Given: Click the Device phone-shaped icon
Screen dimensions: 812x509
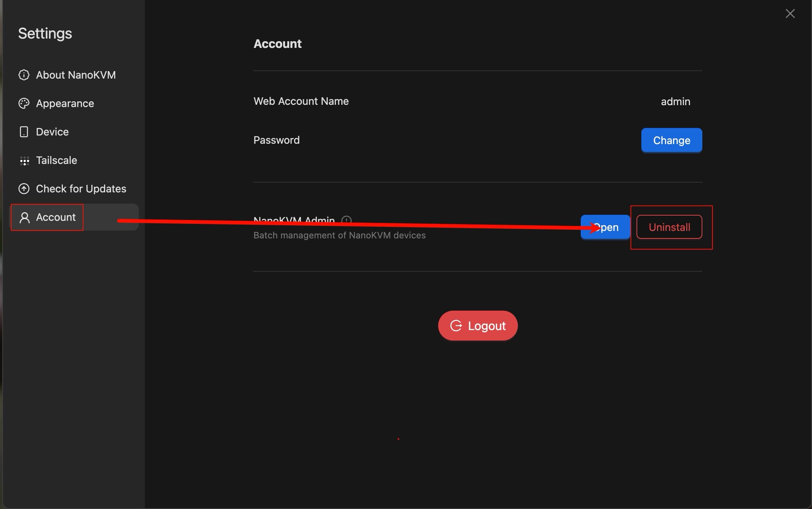Looking at the screenshot, I should (24, 132).
